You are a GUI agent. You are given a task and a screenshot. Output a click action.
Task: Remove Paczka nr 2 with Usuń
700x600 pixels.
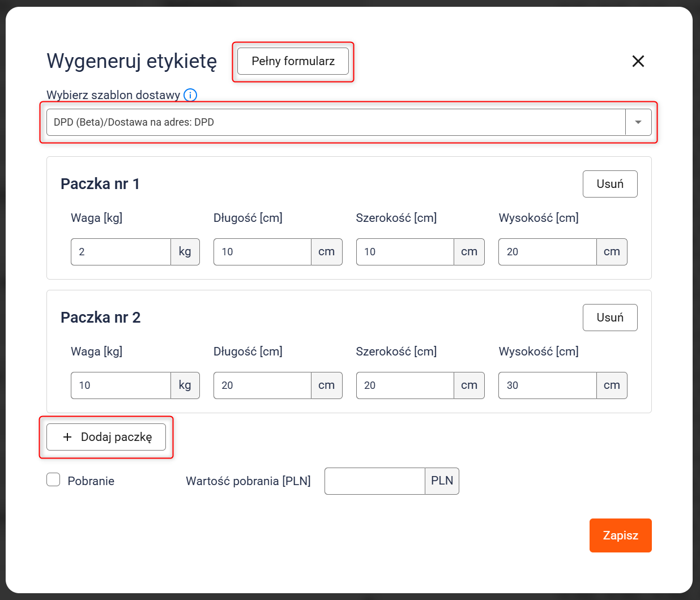609,318
